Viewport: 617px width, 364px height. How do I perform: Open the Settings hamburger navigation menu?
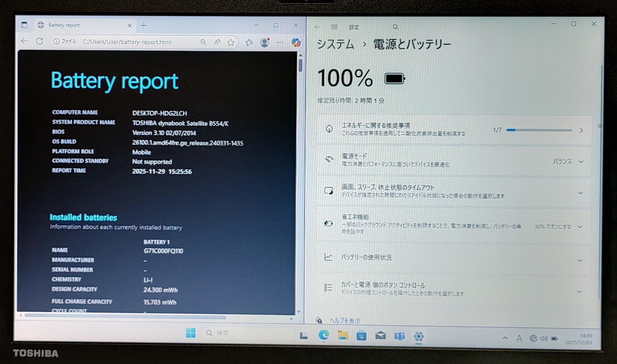pos(334,27)
